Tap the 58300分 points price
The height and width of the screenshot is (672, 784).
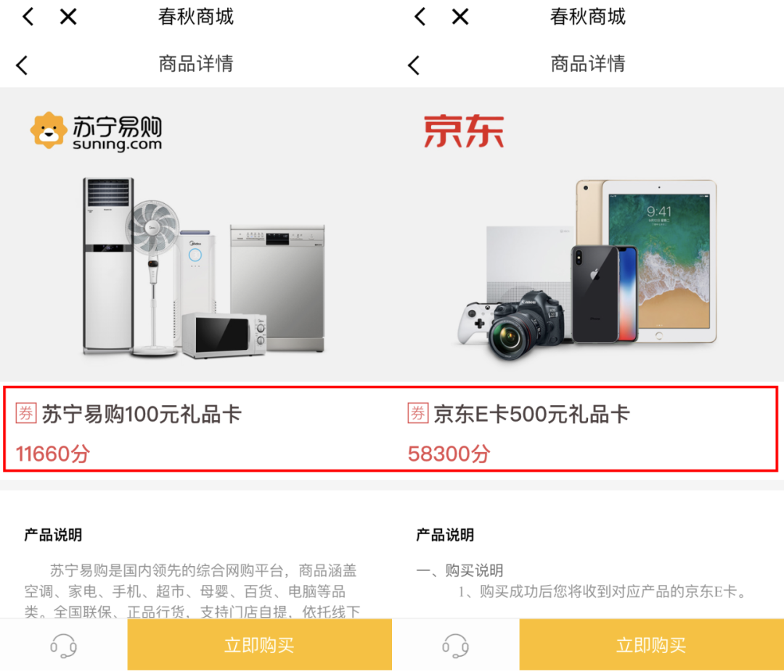[x=449, y=454]
